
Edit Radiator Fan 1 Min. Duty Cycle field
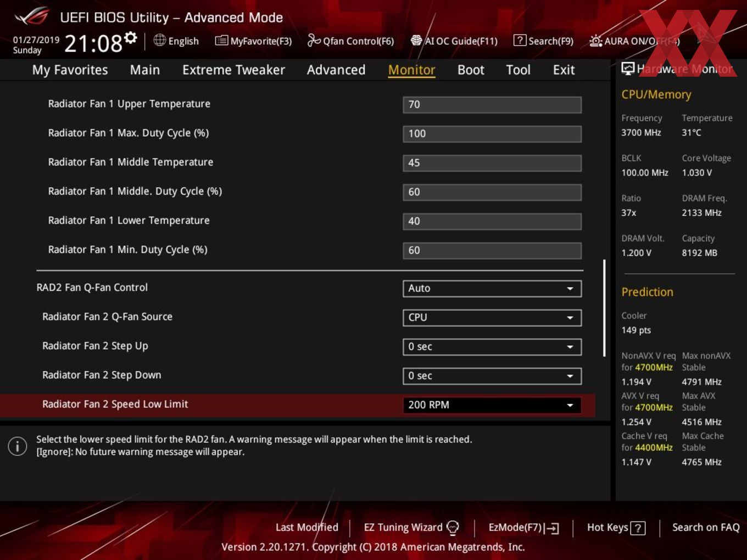(492, 250)
